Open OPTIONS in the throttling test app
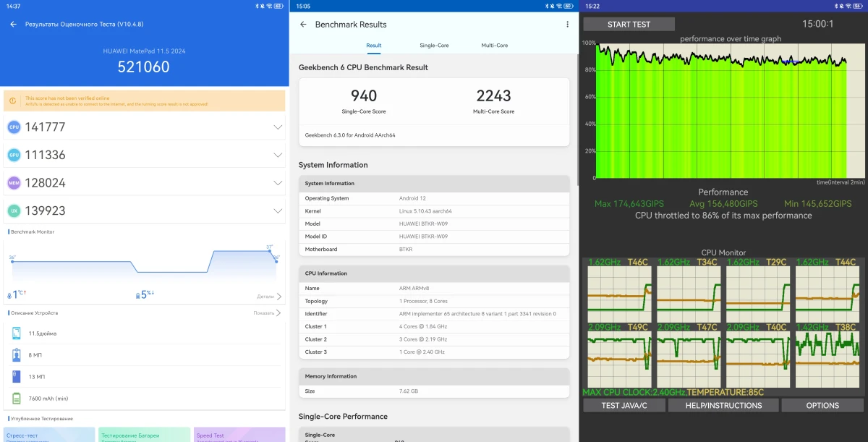868x442 pixels. tap(823, 405)
